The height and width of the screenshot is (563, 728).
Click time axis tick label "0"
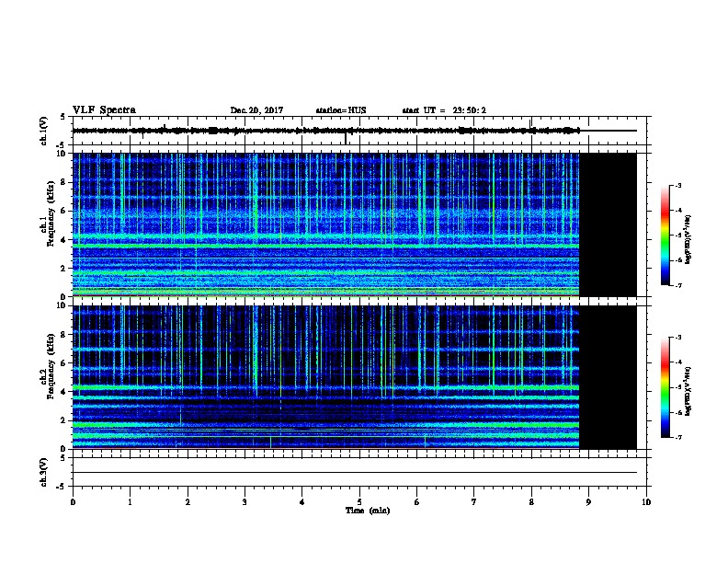[x=73, y=502]
